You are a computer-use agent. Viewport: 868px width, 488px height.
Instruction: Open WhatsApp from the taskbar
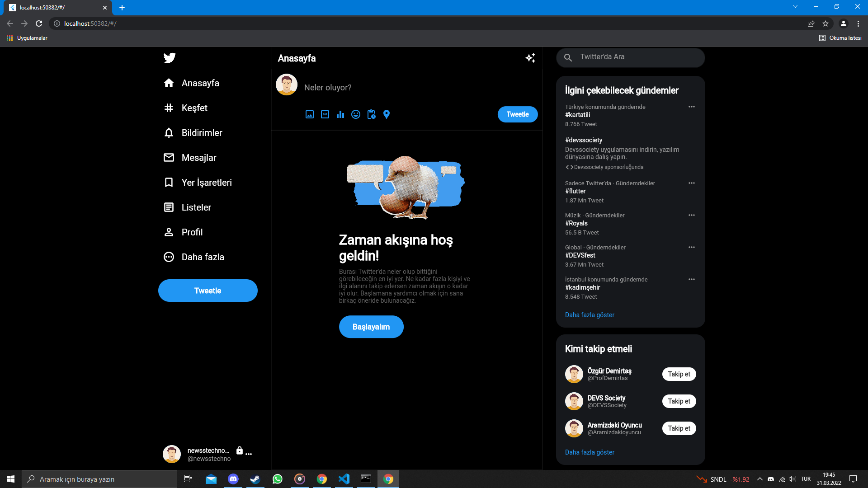278,479
